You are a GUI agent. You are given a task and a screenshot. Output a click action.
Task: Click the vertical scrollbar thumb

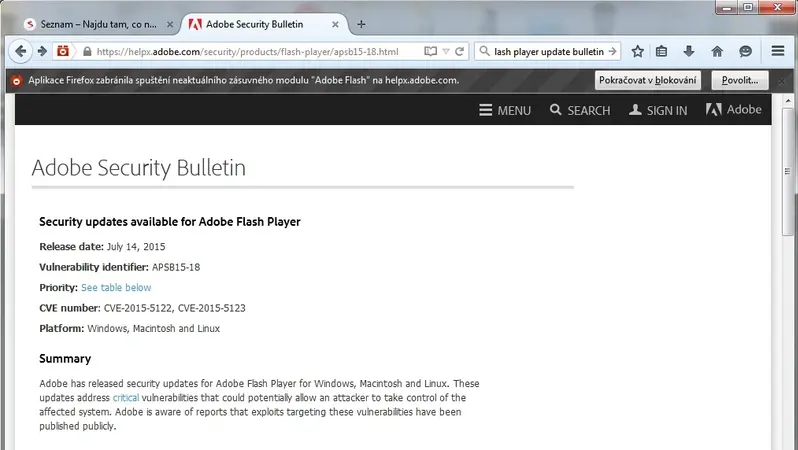pos(788,171)
